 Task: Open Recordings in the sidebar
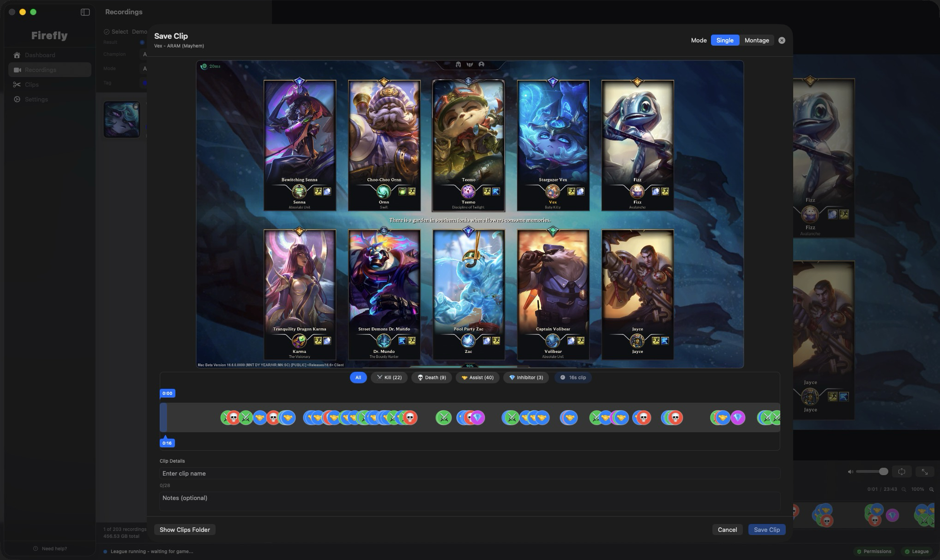tap(50, 70)
